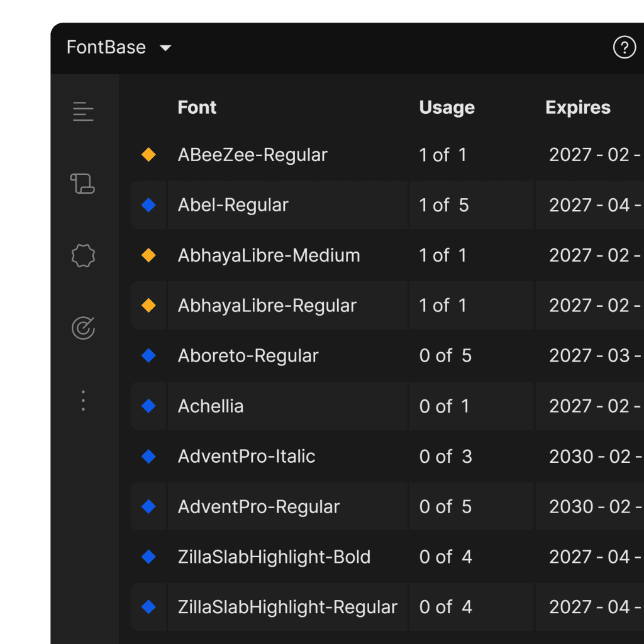
Task: Sort by the Font column header
Action: 197,108
